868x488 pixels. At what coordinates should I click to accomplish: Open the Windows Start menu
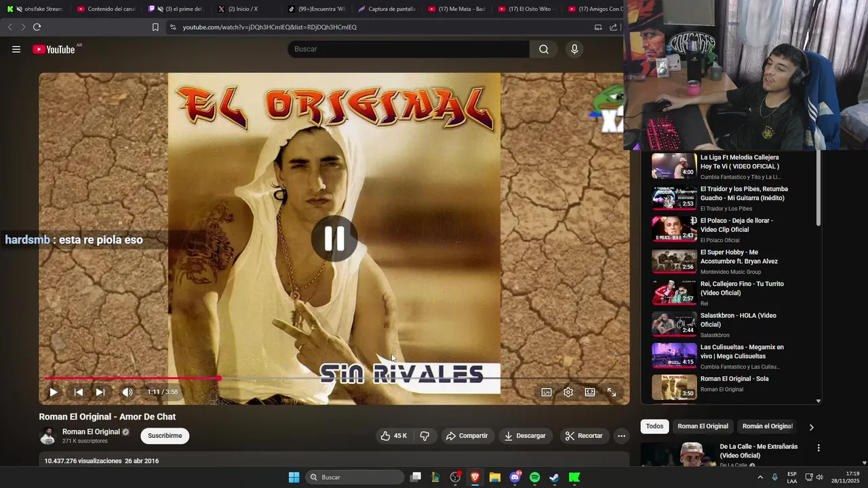(x=294, y=477)
